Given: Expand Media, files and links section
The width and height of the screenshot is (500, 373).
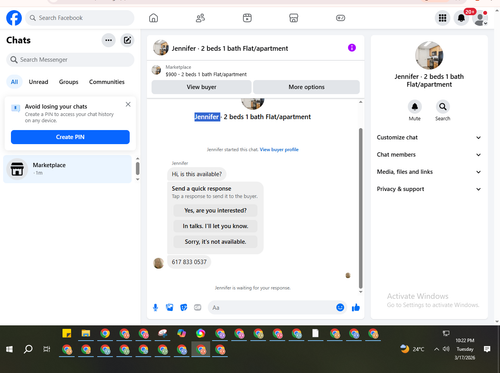Looking at the screenshot, I should (429, 172).
